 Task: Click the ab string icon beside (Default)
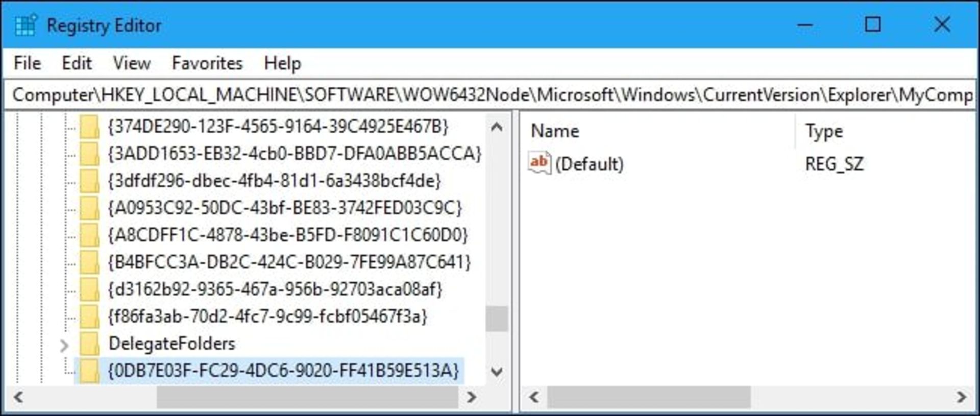(x=540, y=163)
